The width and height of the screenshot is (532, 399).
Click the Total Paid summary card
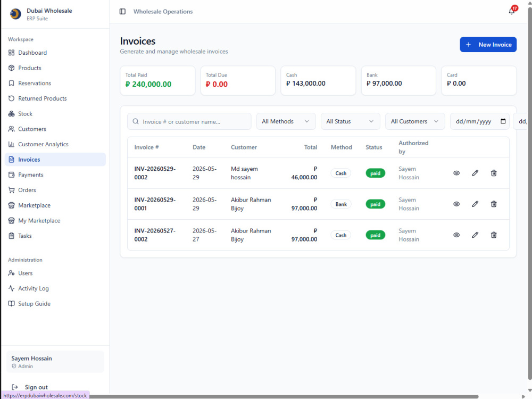[157, 80]
